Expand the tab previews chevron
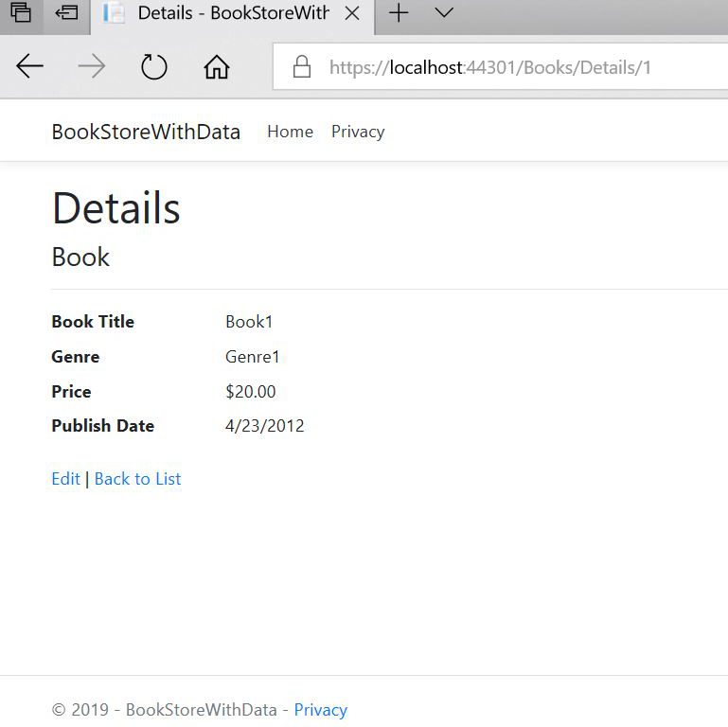The image size is (728, 727). 443,13
